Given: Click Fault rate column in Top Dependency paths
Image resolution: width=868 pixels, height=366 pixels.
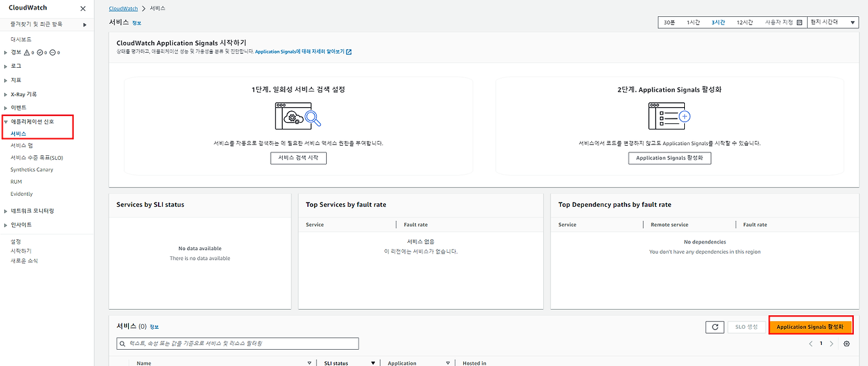Looking at the screenshot, I should (755, 224).
